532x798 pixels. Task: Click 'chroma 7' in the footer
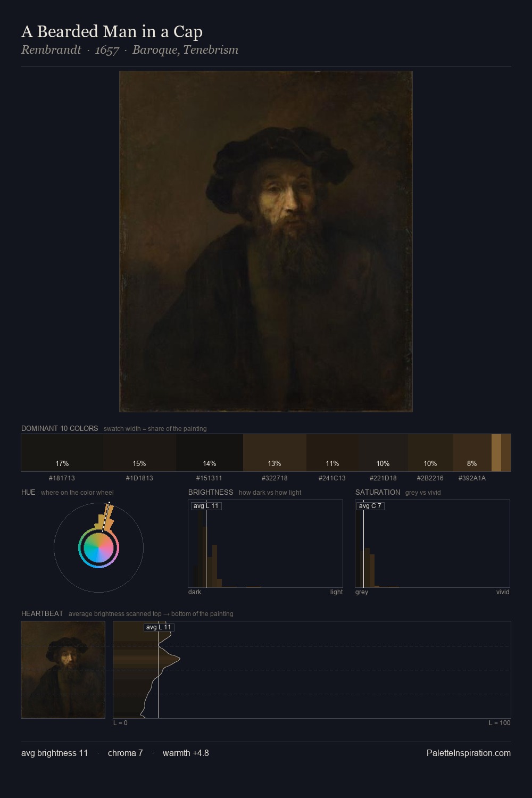126,753
